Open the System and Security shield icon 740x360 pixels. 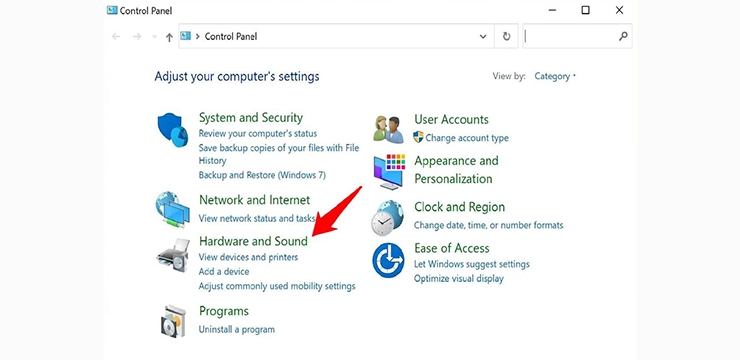[x=172, y=130]
